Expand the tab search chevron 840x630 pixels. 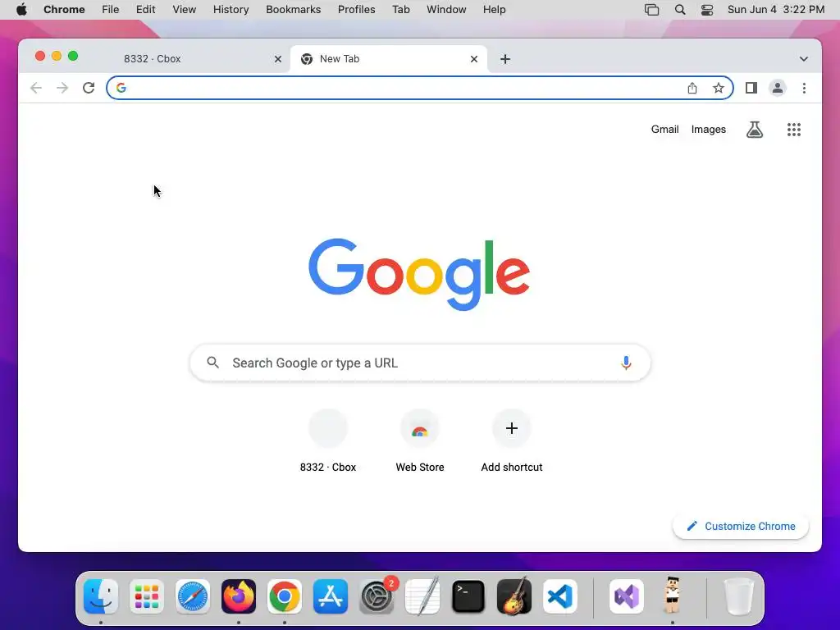click(804, 59)
